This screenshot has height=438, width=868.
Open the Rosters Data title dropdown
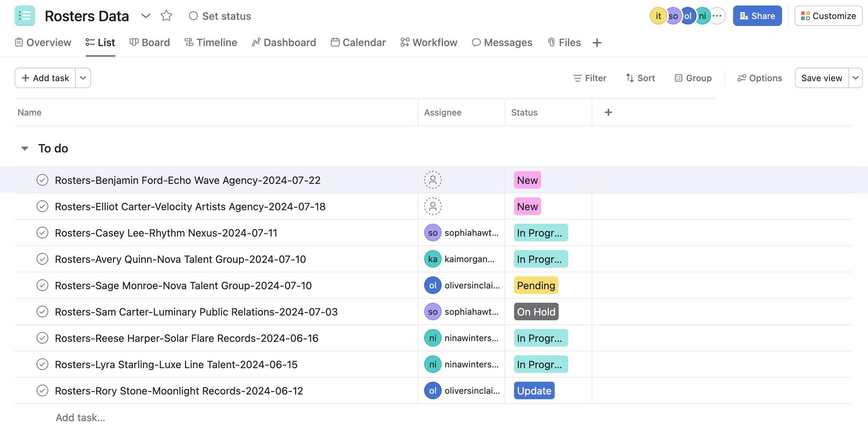point(146,16)
